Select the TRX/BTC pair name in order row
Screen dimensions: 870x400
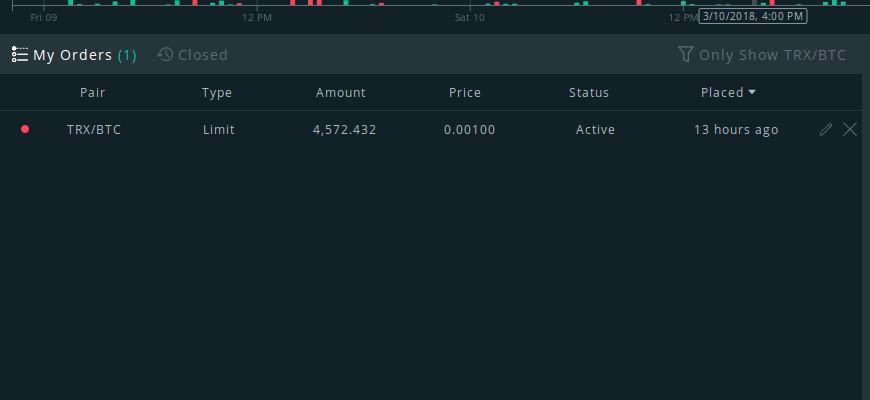pyautogui.click(x=94, y=130)
